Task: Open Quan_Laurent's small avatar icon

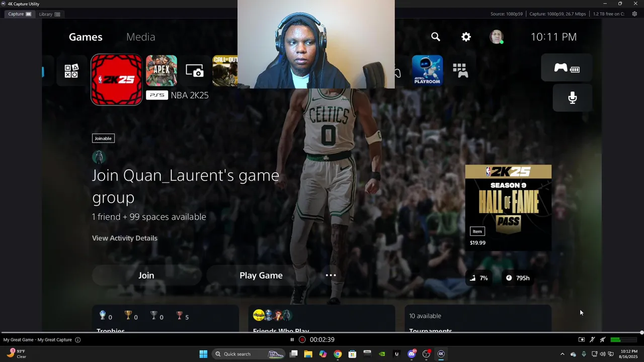Action: pyautogui.click(x=98, y=157)
